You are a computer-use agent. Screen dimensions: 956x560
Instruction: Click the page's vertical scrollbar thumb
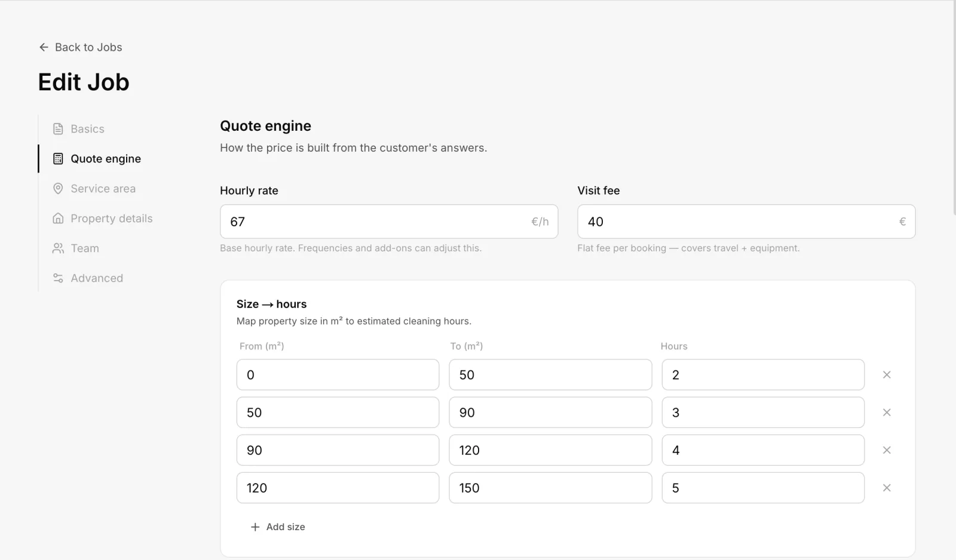point(954,107)
